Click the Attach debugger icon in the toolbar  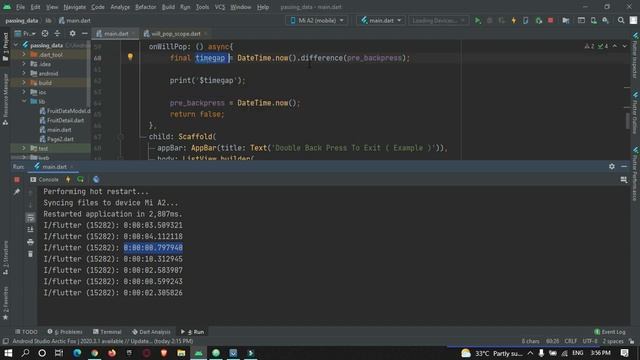[x=538, y=20]
